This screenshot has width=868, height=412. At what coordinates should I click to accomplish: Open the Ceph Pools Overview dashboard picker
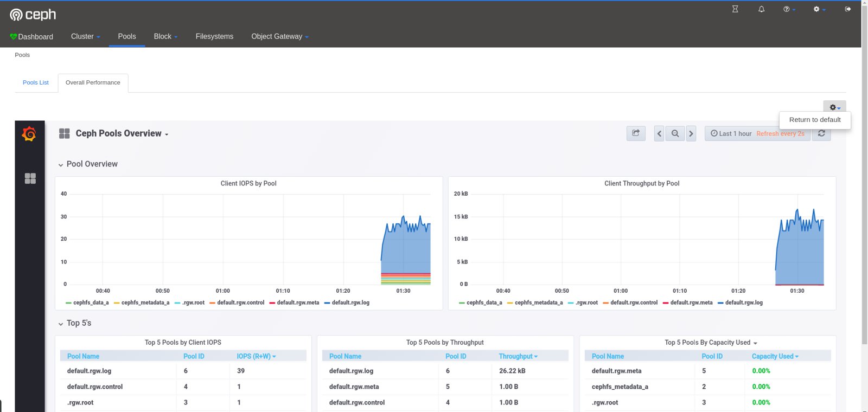(x=122, y=133)
